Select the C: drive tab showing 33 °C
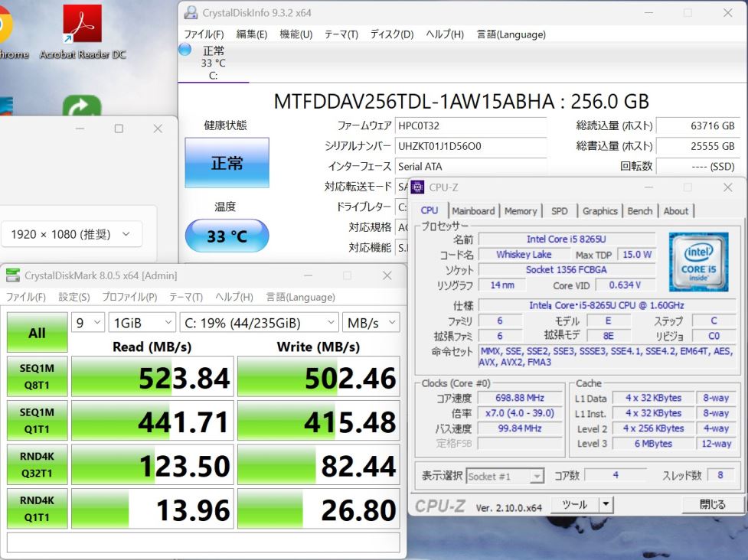Screen dimensions: 748x560 pos(214,63)
